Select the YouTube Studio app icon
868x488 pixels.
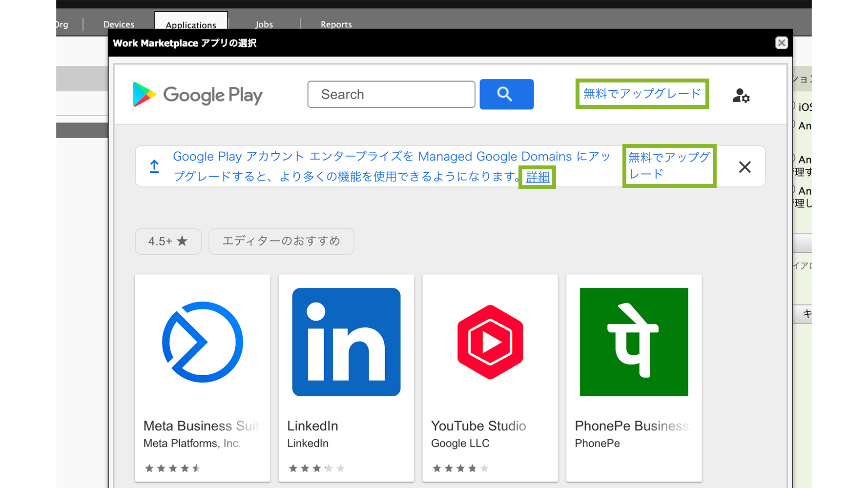coord(490,342)
